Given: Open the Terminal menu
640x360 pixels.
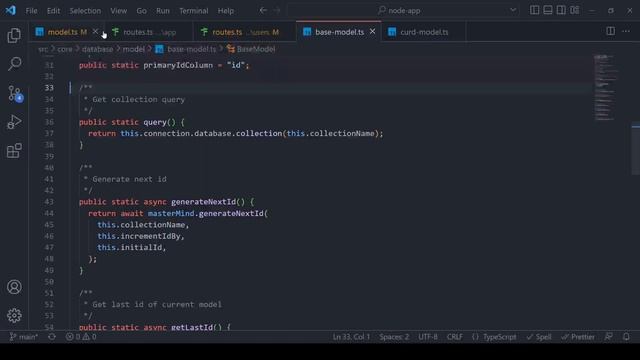Looking at the screenshot, I should click(x=193, y=11).
